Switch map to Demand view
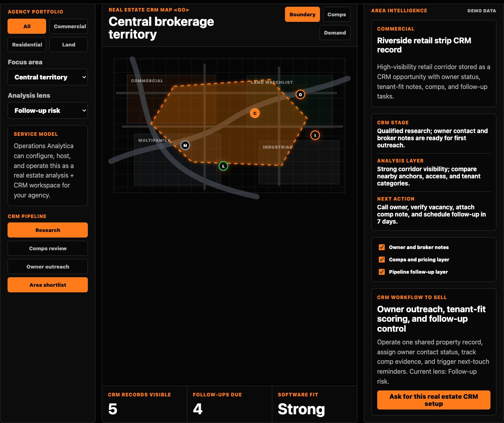This screenshot has width=504, height=423. [x=335, y=33]
